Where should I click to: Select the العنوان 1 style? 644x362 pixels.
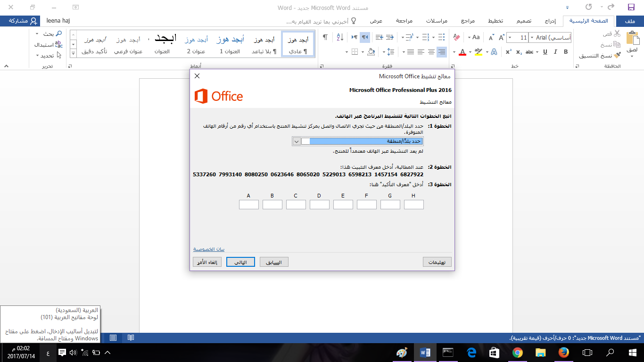click(230, 44)
